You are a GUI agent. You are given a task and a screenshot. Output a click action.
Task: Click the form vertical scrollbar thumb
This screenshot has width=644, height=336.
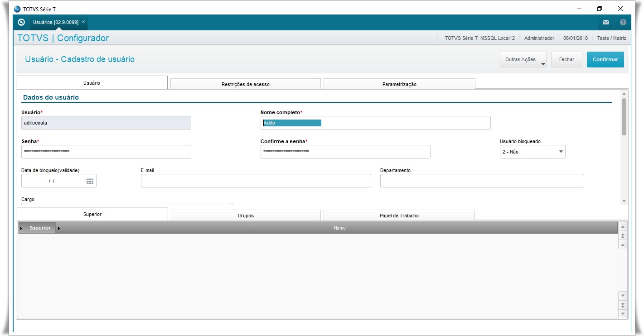(x=624, y=116)
